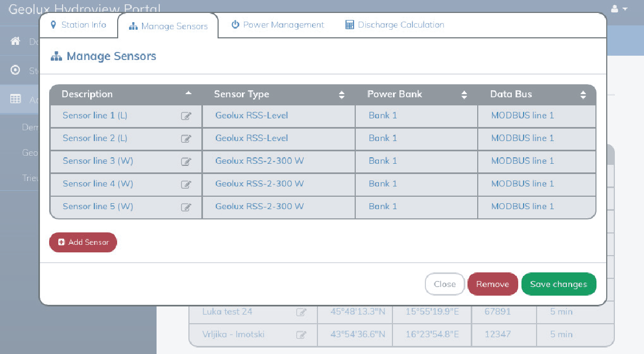
Task: Sort by Power Bank column arrows
Action: pos(464,95)
